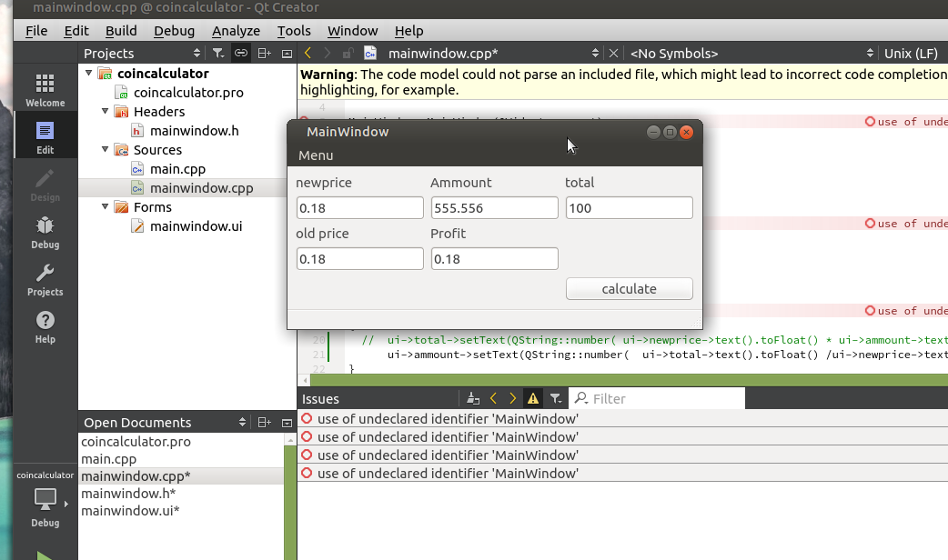Open coincalculator.pro in Open Documents list
Image resolution: width=948 pixels, height=560 pixels.
(136, 442)
